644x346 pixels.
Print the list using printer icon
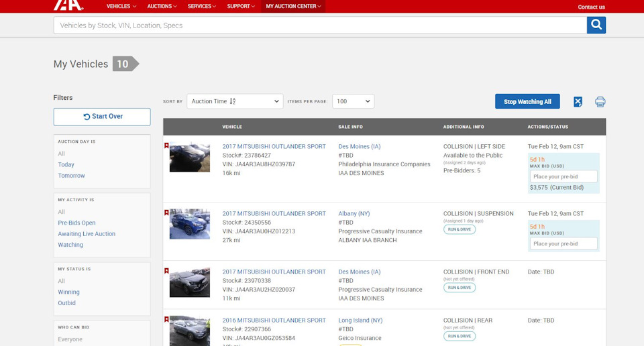click(x=600, y=102)
